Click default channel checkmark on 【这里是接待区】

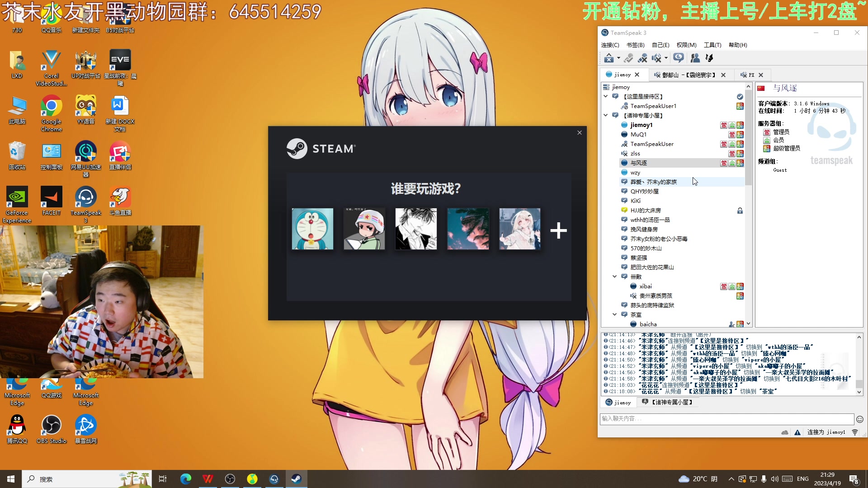click(740, 97)
